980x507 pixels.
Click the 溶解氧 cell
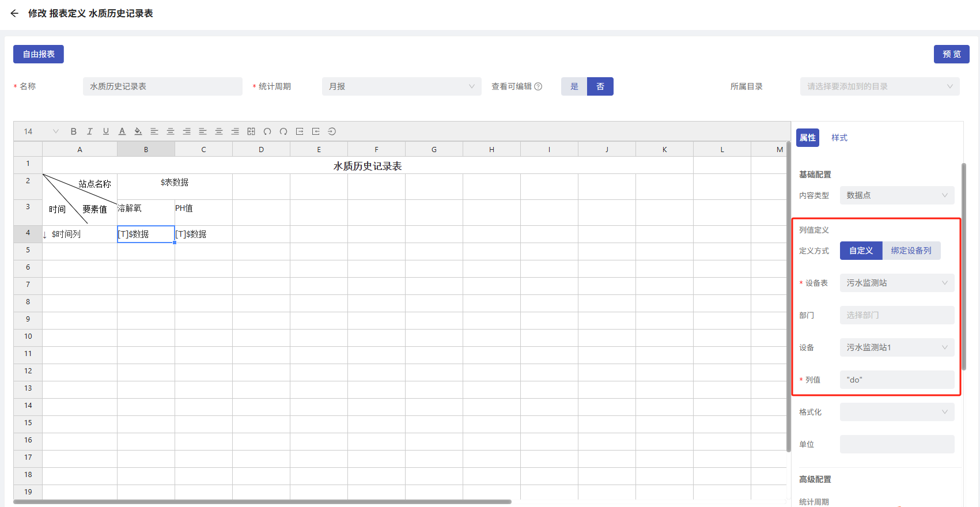point(146,213)
